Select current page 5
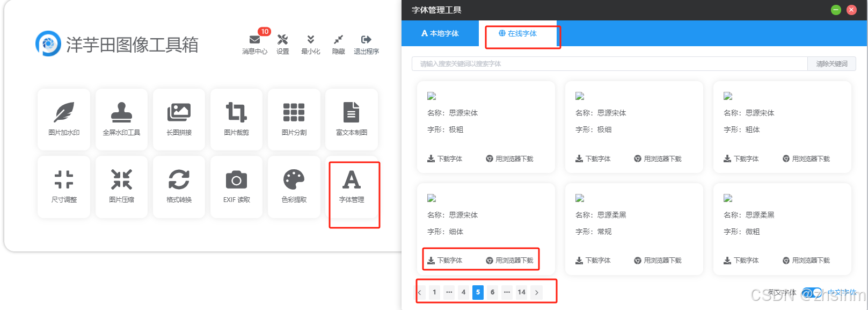The height and width of the screenshot is (310, 868). click(x=478, y=292)
